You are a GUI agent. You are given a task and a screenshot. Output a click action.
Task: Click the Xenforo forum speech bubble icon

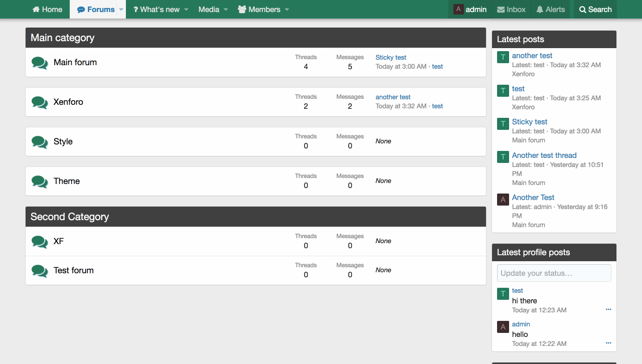40,102
